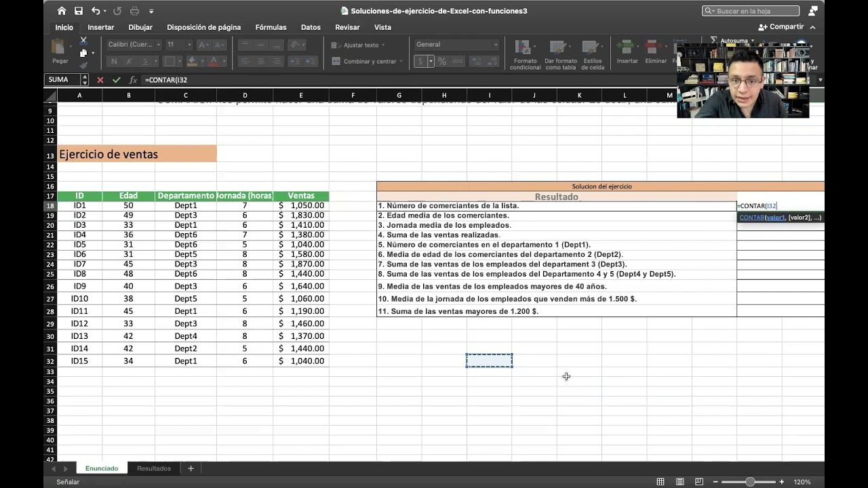Viewport: 868px width, 488px height.
Task: Open the insert function fx dialog
Action: [x=133, y=80]
